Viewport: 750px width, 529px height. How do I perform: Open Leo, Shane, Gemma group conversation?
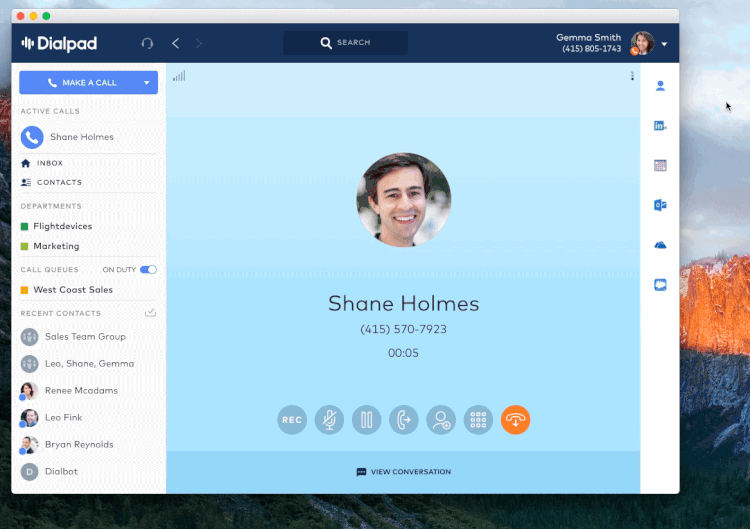(88, 364)
